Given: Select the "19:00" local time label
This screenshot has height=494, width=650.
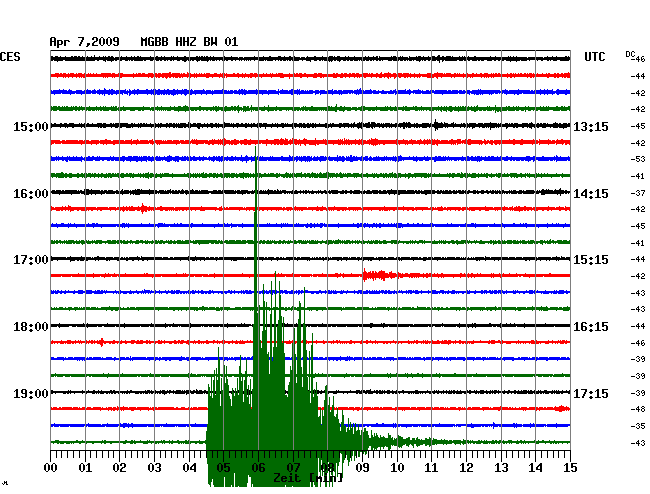Looking at the screenshot, I should [x=31, y=393].
